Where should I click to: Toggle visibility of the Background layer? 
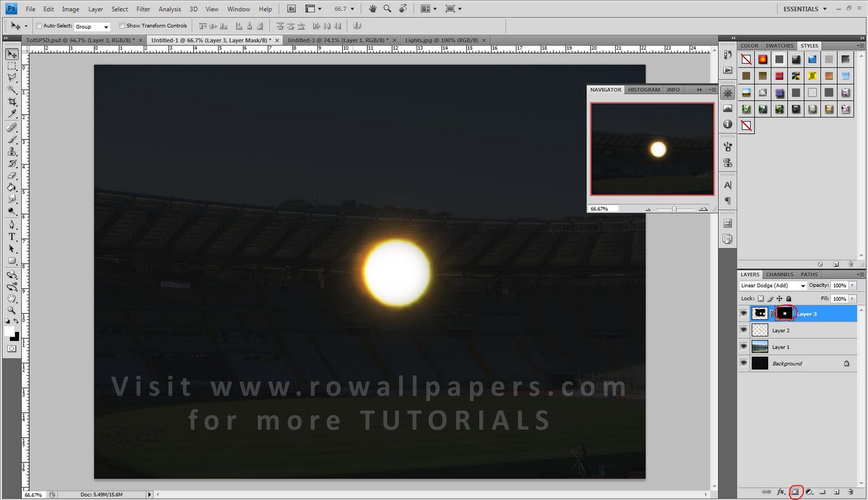(x=744, y=363)
